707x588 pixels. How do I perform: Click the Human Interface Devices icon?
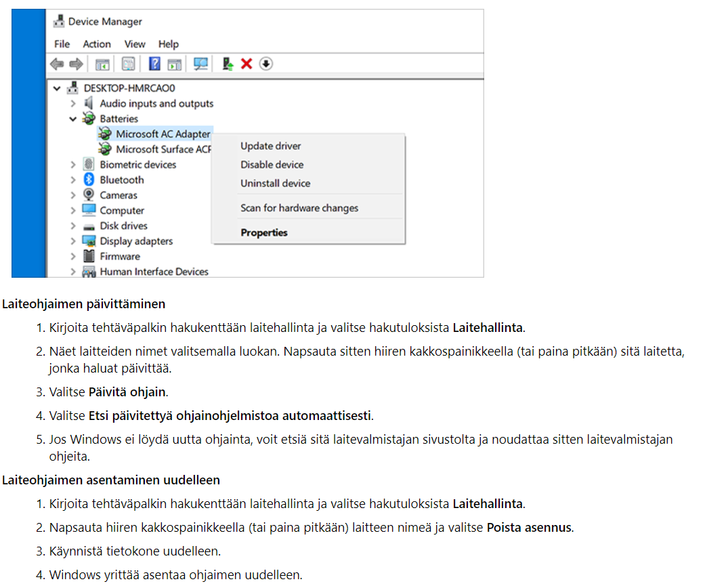point(89,272)
